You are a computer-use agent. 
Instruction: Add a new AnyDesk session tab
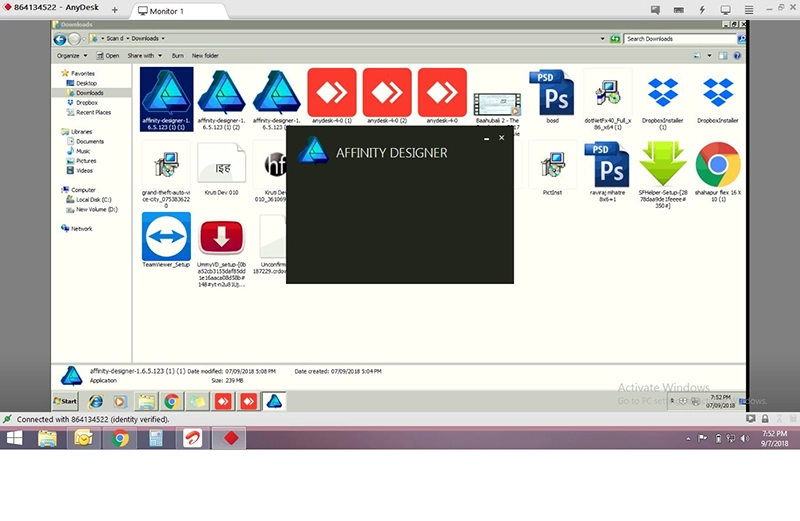(114, 10)
